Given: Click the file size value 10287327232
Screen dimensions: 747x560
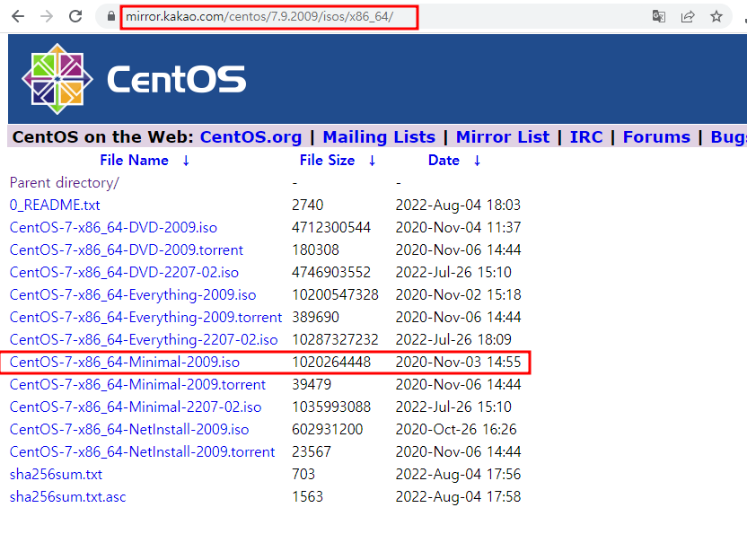Looking at the screenshot, I should 335,339.
